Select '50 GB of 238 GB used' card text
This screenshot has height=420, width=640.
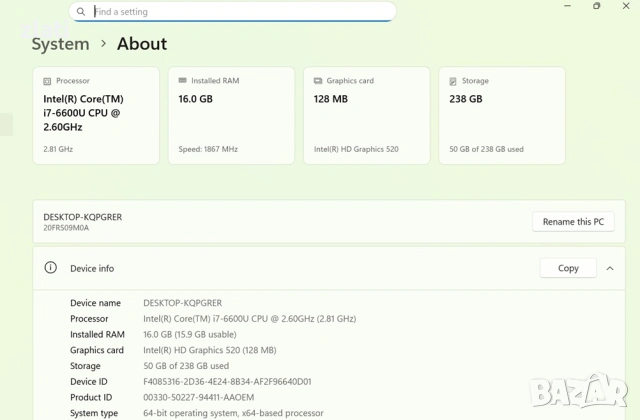coord(486,149)
